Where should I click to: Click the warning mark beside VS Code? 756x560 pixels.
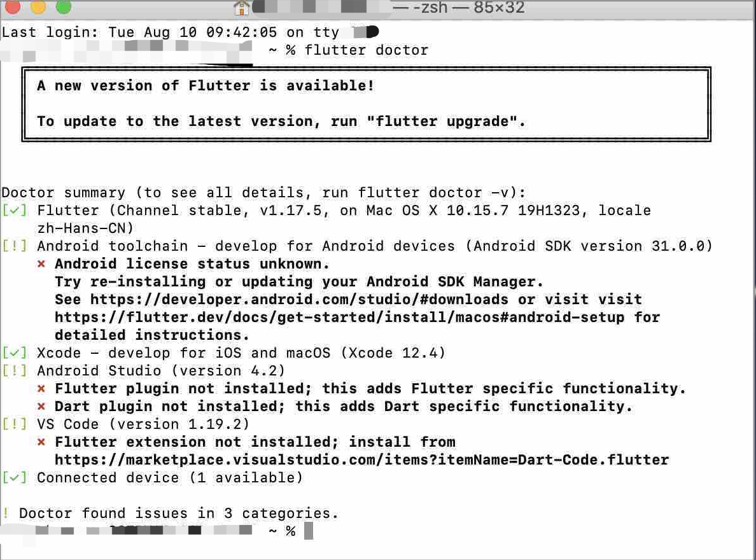pos(15,424)
